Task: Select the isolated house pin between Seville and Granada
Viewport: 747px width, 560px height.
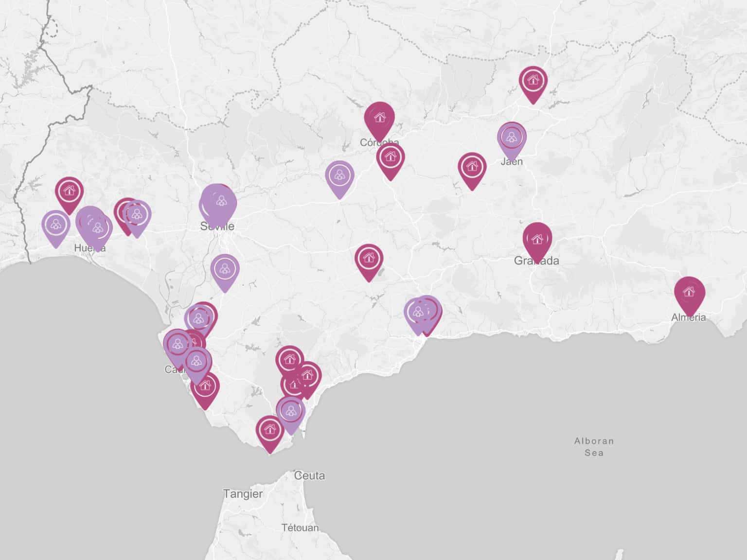Action: tap(369, 259)
